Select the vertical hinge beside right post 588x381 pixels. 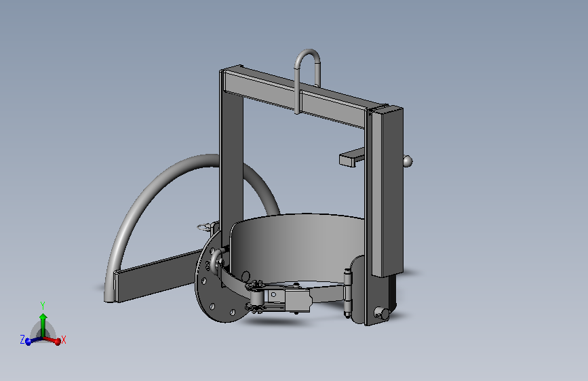[349, 292]
